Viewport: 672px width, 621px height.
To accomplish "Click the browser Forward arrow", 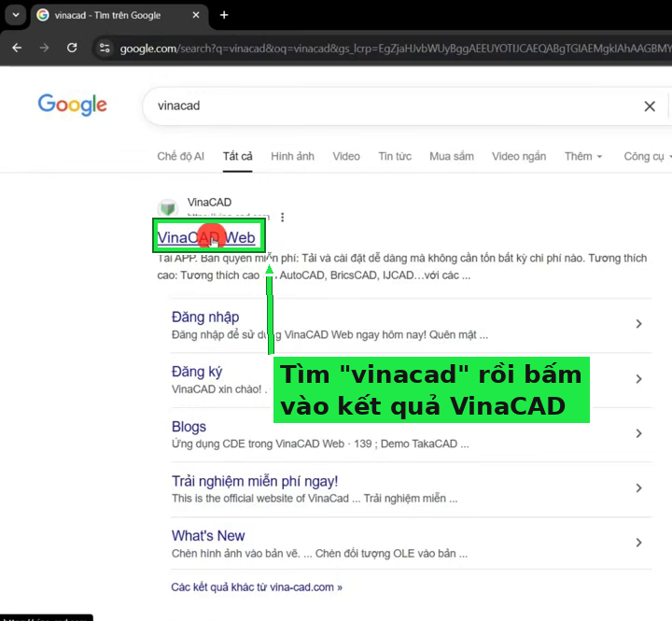I will click(x=44, y=48).
